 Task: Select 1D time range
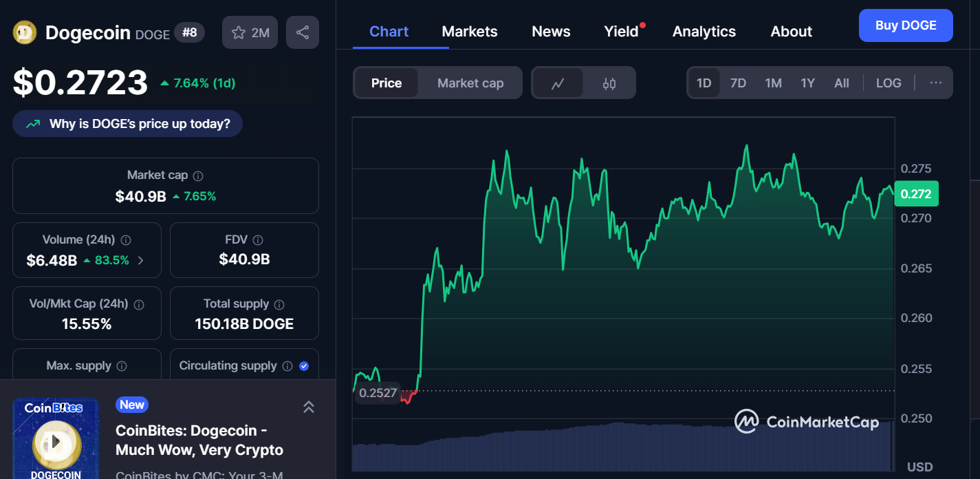click(704, 83)
